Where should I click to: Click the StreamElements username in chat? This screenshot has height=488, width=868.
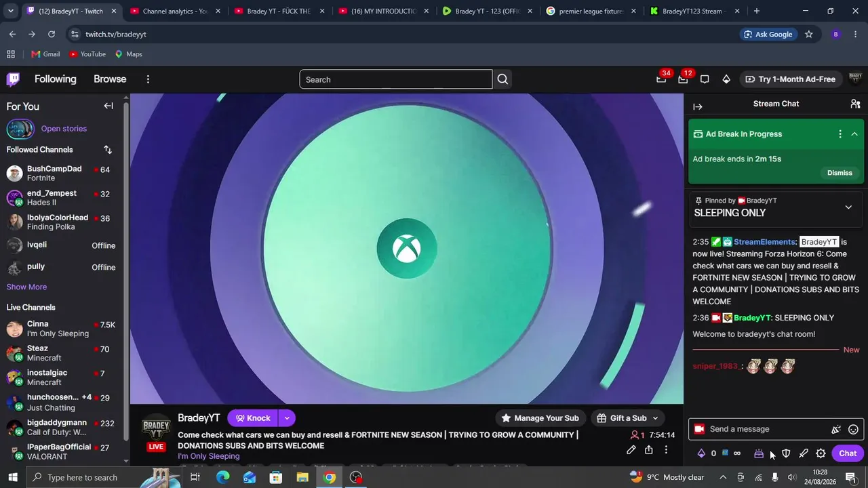coord(764,242)
